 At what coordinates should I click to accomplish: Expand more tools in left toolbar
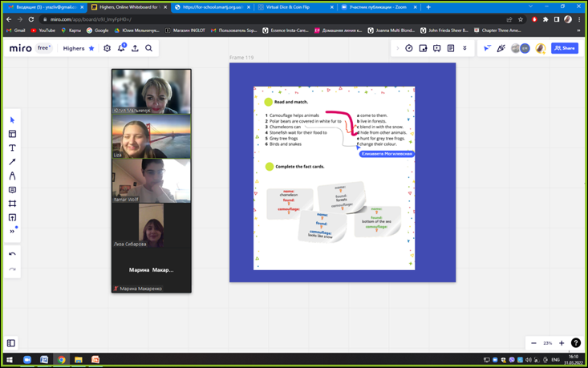pyautogui.click(x=12, y=231)
